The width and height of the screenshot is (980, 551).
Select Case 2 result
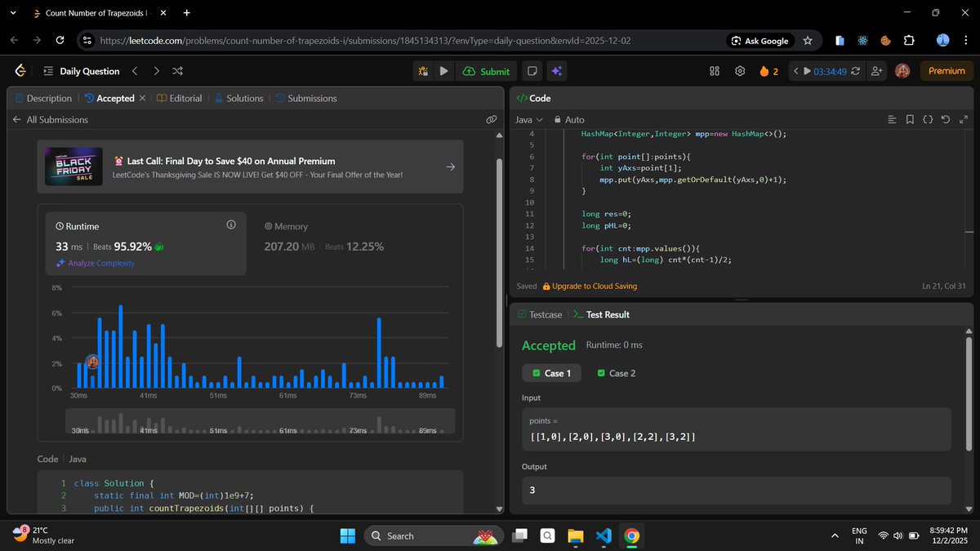pos(617,373)
